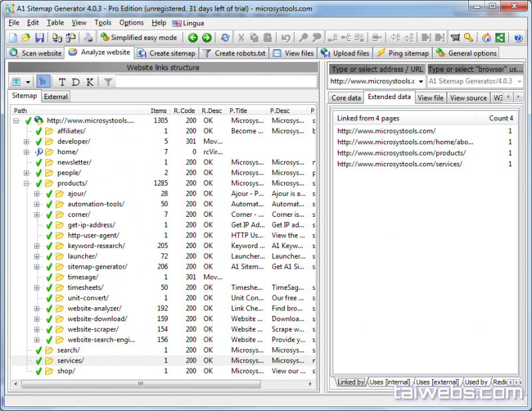Toggle Simplified easy mode

click(138, 38)
